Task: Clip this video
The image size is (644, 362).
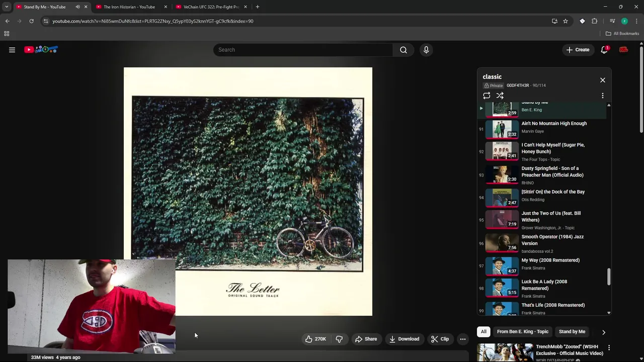Action: (x=440, y=339)
